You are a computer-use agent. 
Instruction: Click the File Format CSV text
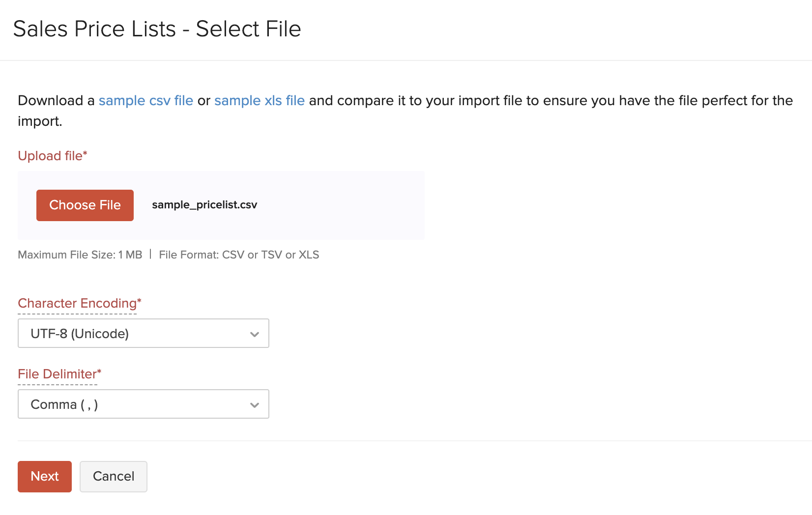pyautogui.click(x=239, y=255)
